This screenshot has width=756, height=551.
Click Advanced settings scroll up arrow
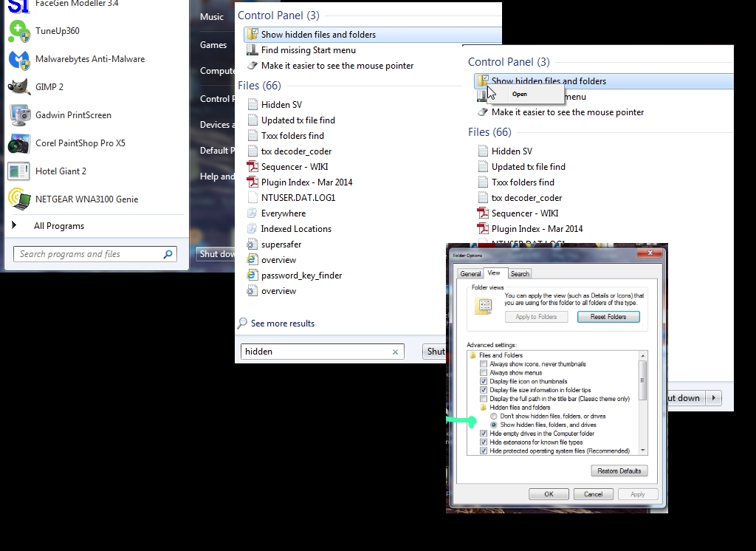[643, 356]
